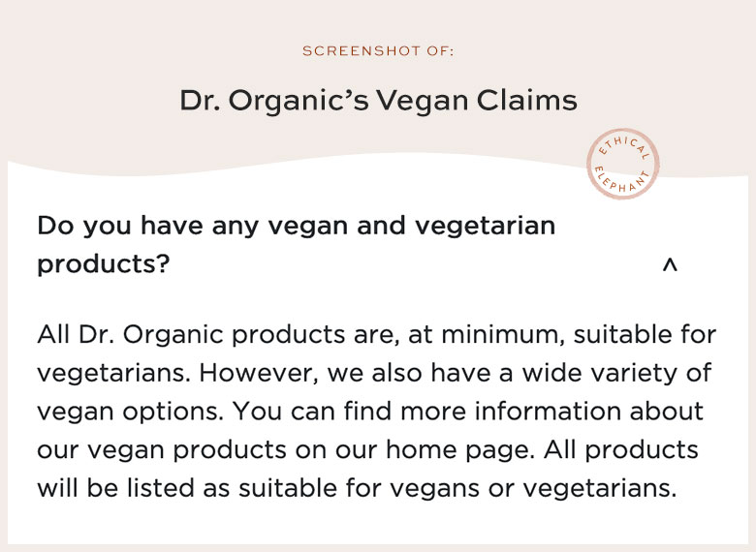
Task: Click the phrase 'vegan options' in answer
Action: click(x=130, y=412)
